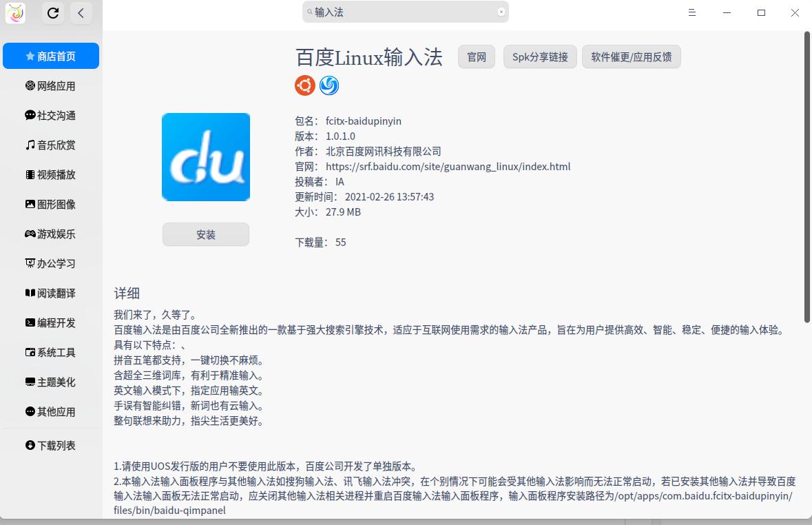The image size is (812, 525).
Task: Click the search input field
Action: 405,12
